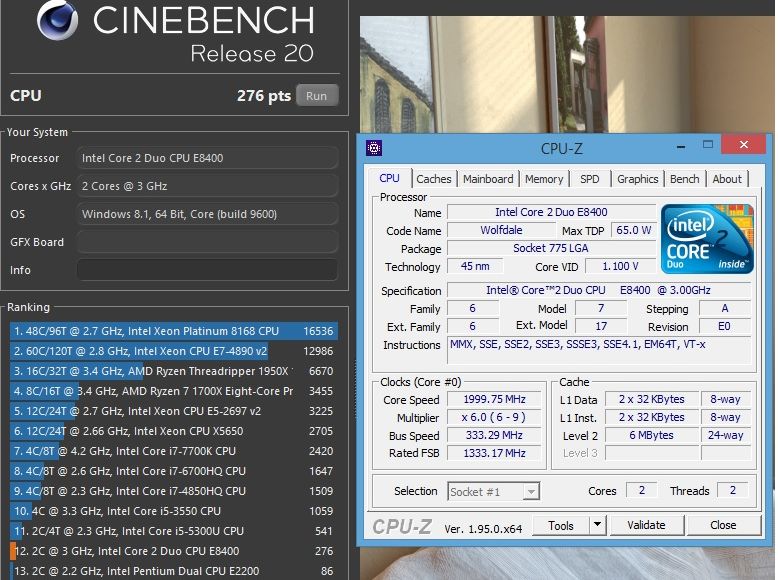Click the empty GFX Board field
778x580 pixels.
pyautogui.click(x=207, y=242)
